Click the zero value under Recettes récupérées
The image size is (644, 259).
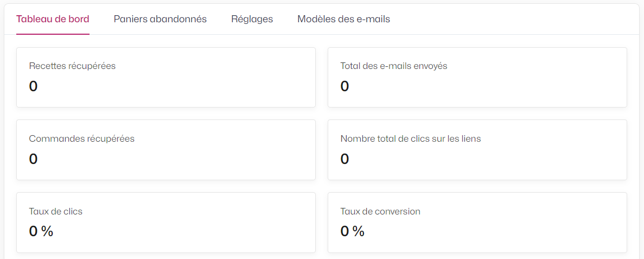(x=33, y=86)
